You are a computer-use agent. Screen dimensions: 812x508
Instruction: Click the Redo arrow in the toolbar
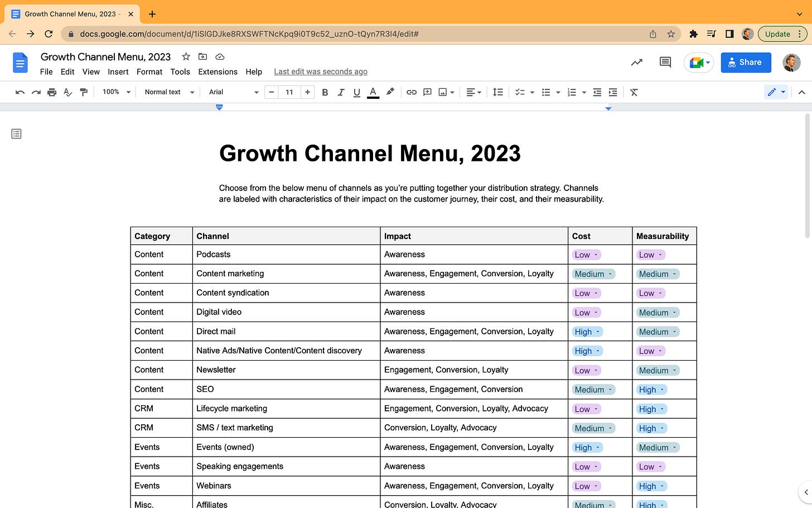click(36, 92)
